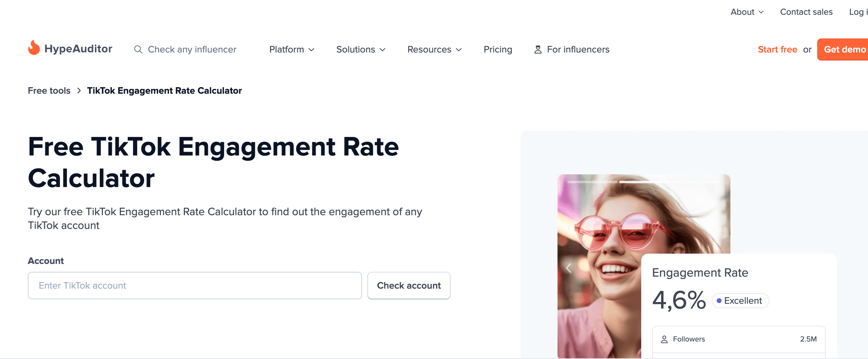Screen dimensions: 868x359
Task: Expand the About dropdown
Action: click(x=747, y=12)
